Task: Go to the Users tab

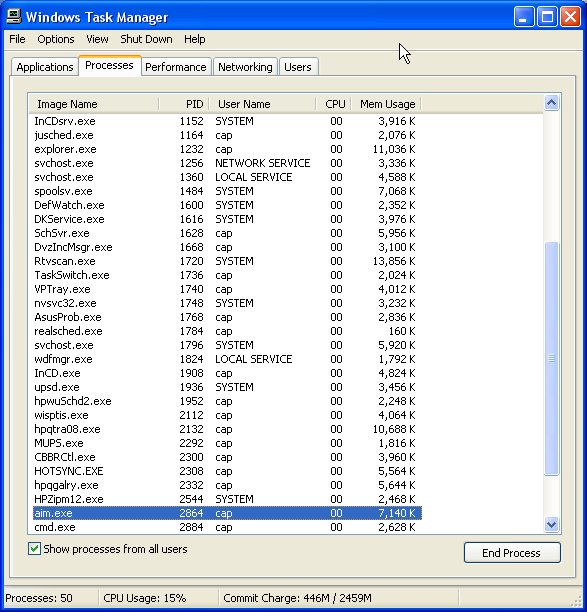Action: click(298, 67)
